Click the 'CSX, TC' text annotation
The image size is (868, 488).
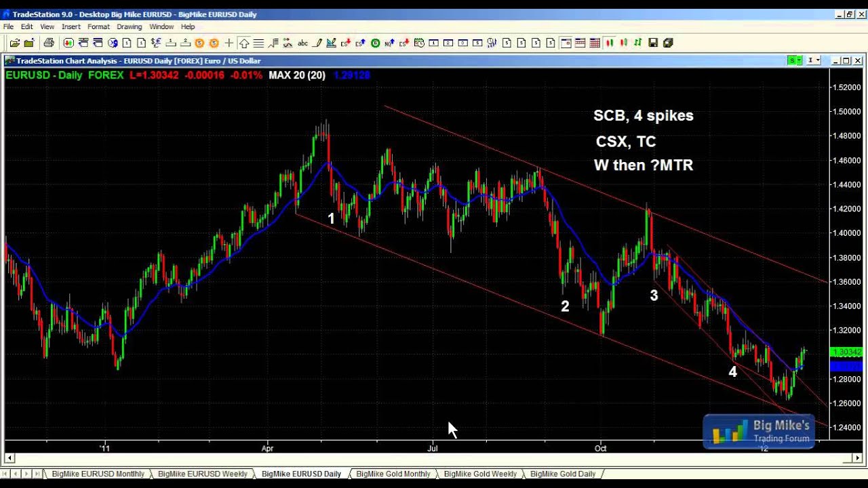pos(626,142)
